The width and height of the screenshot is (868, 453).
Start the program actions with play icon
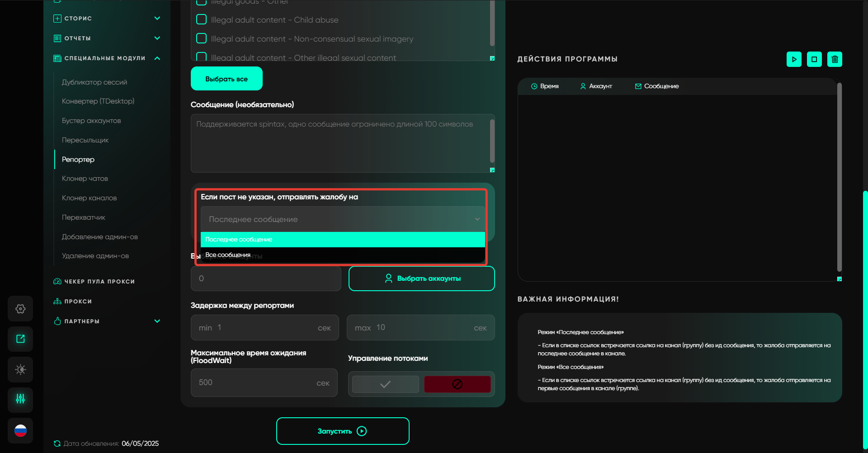794,59
